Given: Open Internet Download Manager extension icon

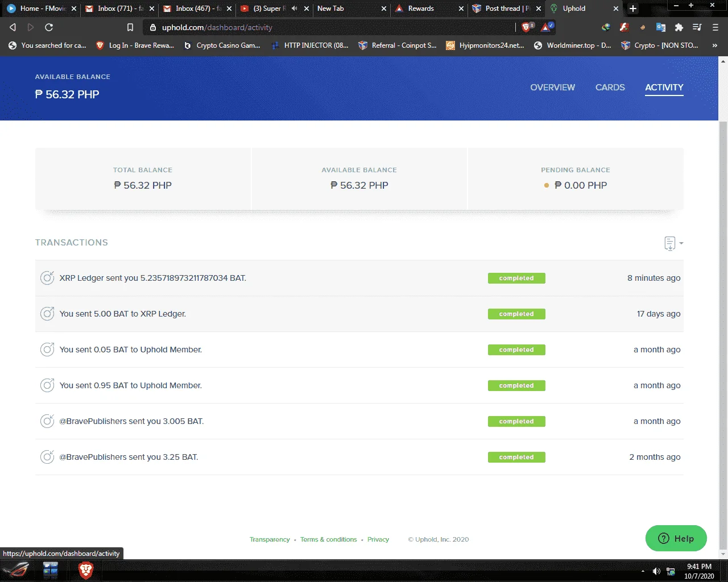Looking at the screenshot, I should pos(606,27).
